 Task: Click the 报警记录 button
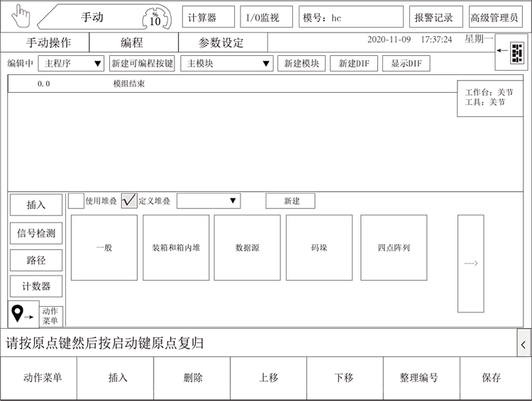tap(433, 18)
